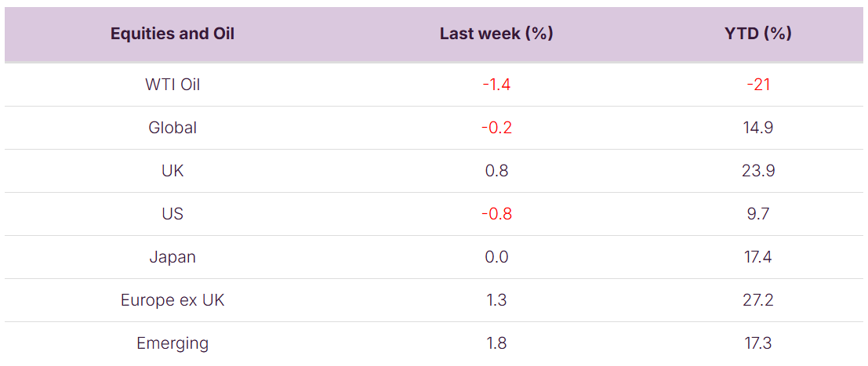Select Emerging's last week value 1.8
The height and width of the screenshot is (366, 868).
pos(496,343)
